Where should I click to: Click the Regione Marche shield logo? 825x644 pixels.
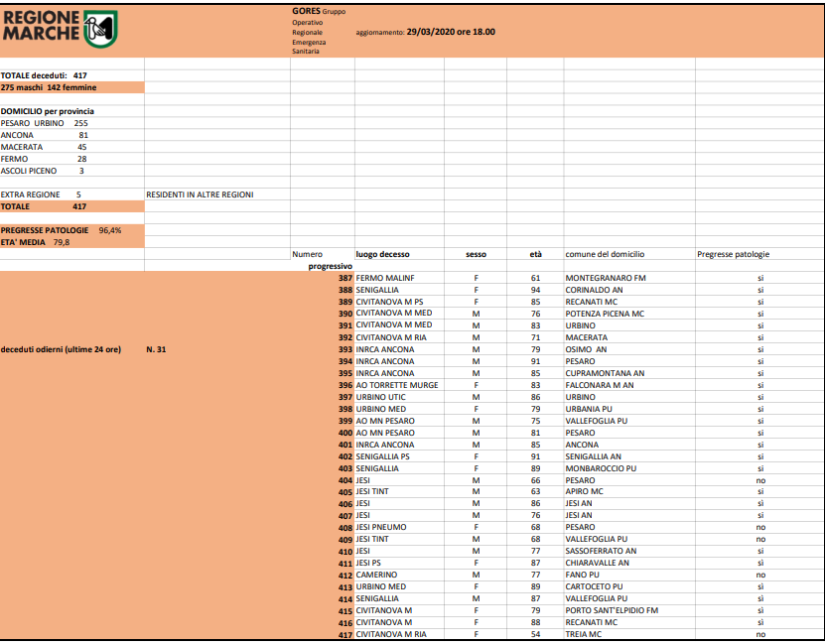tap(100, 29)
